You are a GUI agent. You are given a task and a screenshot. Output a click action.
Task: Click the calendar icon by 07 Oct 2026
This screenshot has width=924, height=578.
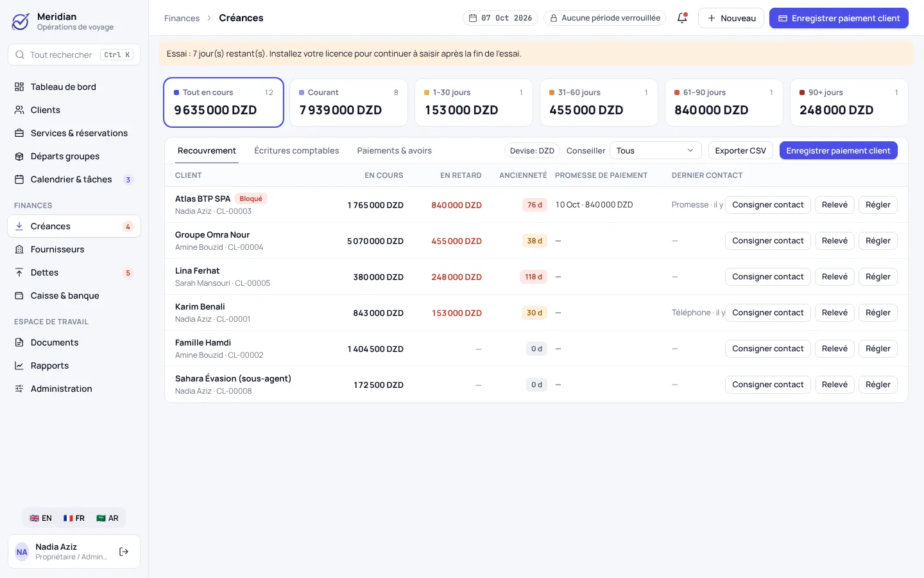(x=473, y=18)
